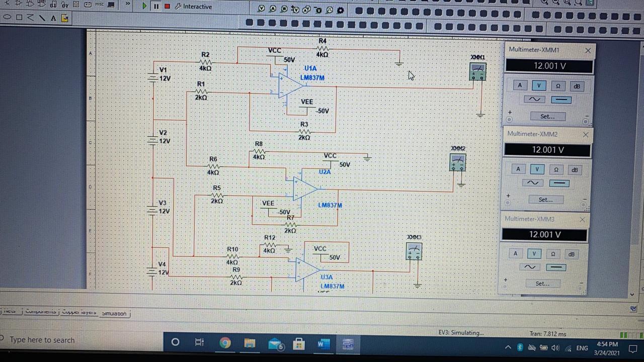Click the EV3: Simulating... status text

click(x=461, y=332)
